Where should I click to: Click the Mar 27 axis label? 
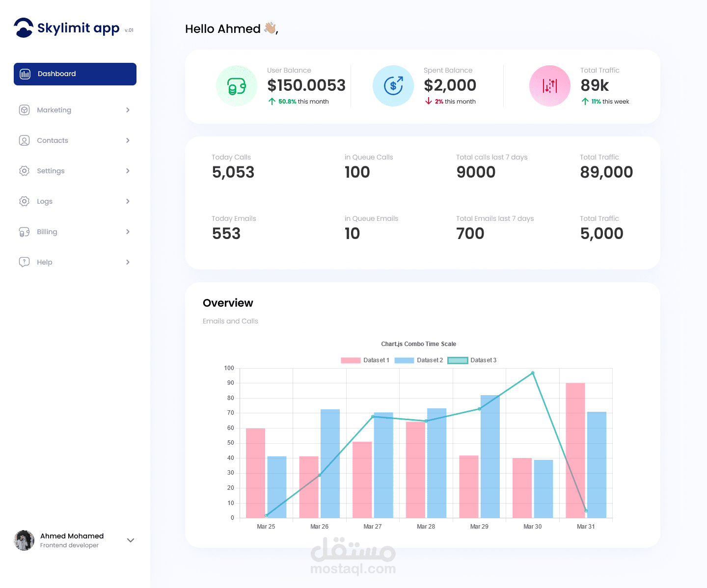[373, 527]
